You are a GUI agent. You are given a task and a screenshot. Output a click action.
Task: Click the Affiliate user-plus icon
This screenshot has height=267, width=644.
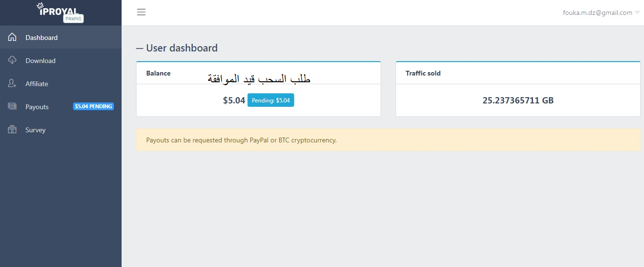(x=12, y=84)
